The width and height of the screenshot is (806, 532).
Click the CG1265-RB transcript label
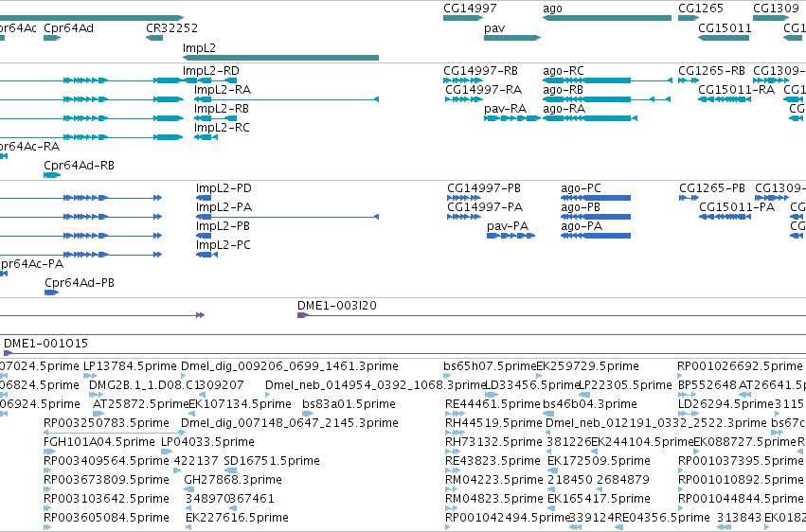pos(711,71)
